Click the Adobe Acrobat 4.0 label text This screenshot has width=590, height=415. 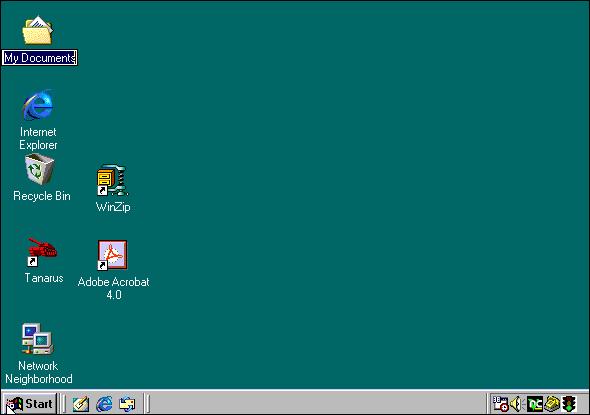(x=113, y=288)
